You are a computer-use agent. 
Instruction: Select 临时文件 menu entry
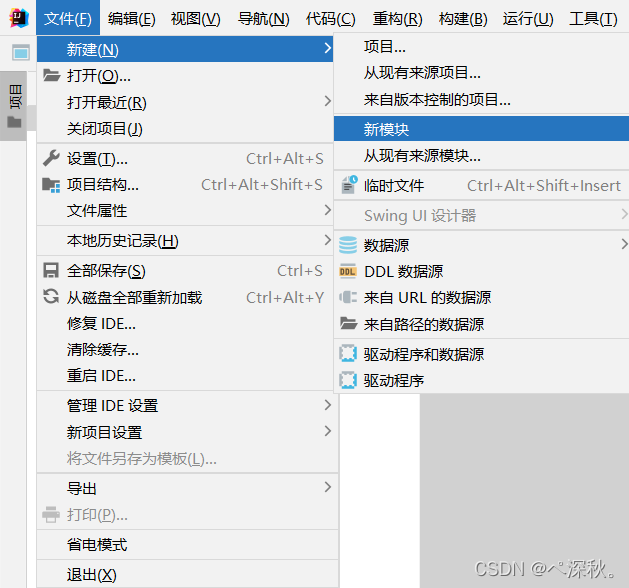click(x=481, y=185)
